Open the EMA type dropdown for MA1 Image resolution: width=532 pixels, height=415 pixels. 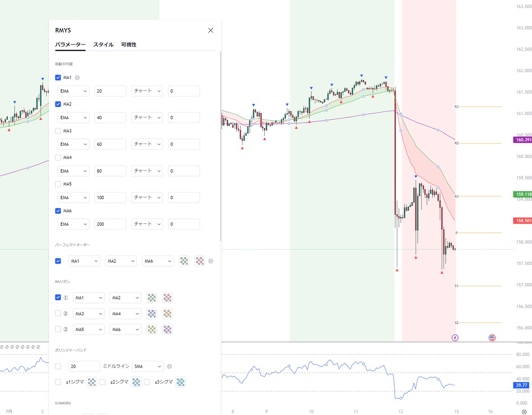click(x=73, y=91)
